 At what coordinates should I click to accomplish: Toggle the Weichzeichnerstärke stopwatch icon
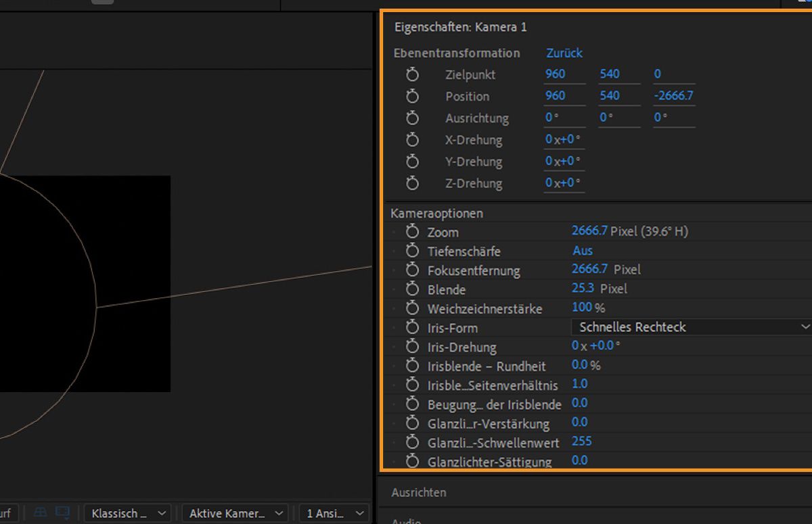pos(413,308)
